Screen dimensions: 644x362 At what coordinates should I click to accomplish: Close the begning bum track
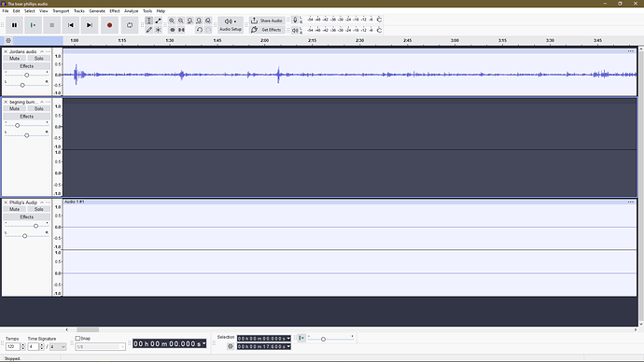(x=6, y=102)
